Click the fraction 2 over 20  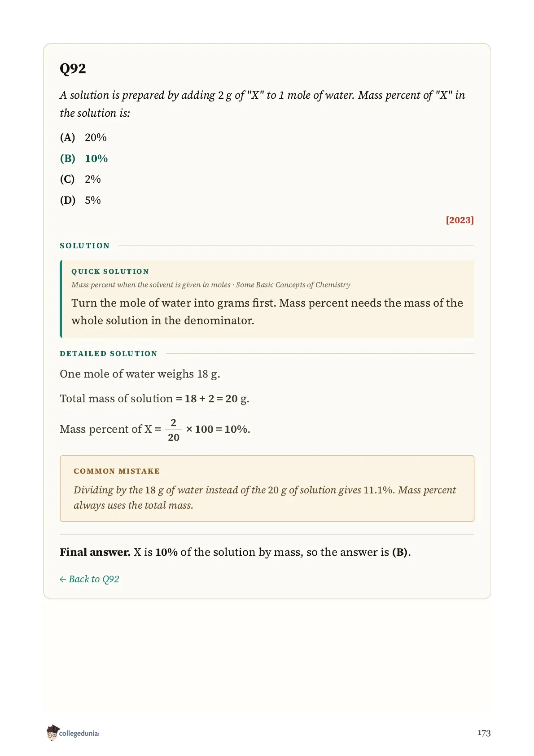[173, 430]
